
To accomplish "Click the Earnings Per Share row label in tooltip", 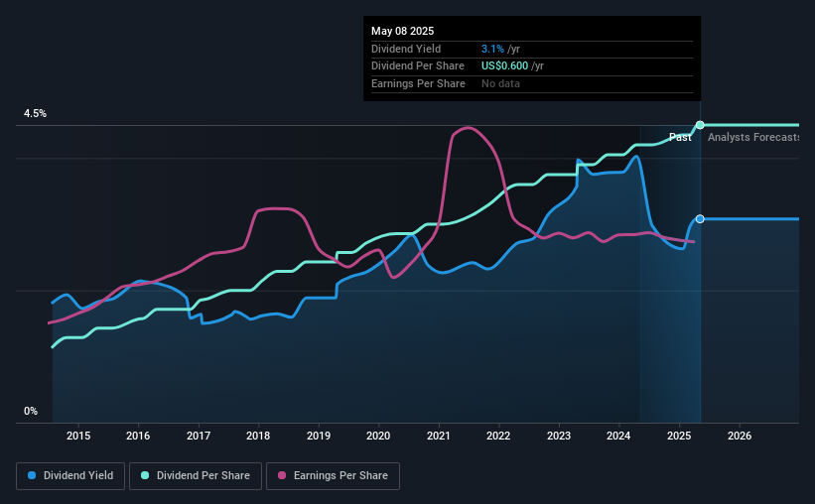I will (418, 83).
